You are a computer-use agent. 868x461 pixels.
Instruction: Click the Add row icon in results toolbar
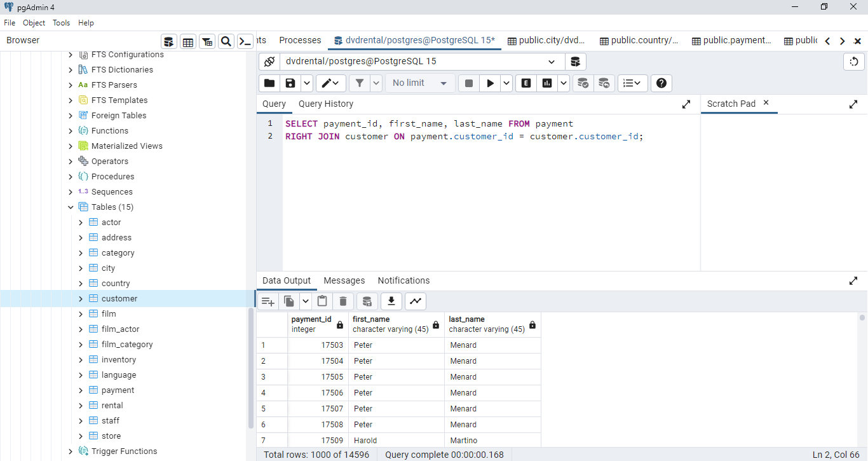268,301
